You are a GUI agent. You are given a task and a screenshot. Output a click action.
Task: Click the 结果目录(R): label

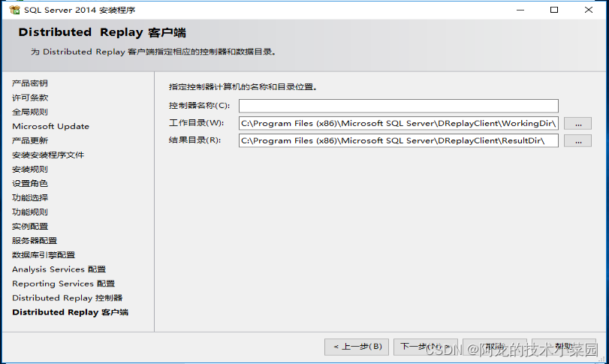coord(195,140)
